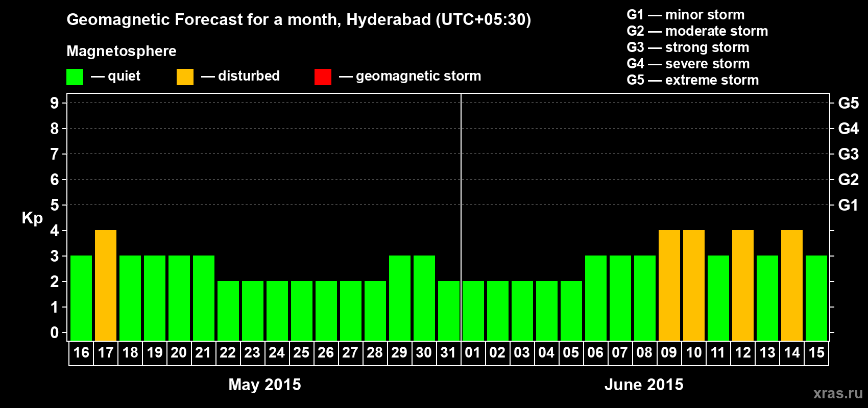868x408 pixels.
Task: Click the date label 12
Action: [743, 352]
